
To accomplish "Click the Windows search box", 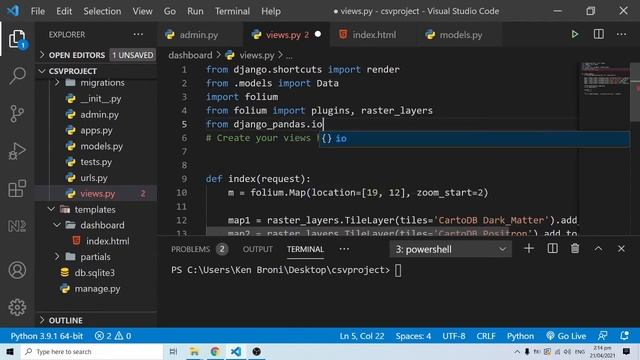I will [91, 351].
